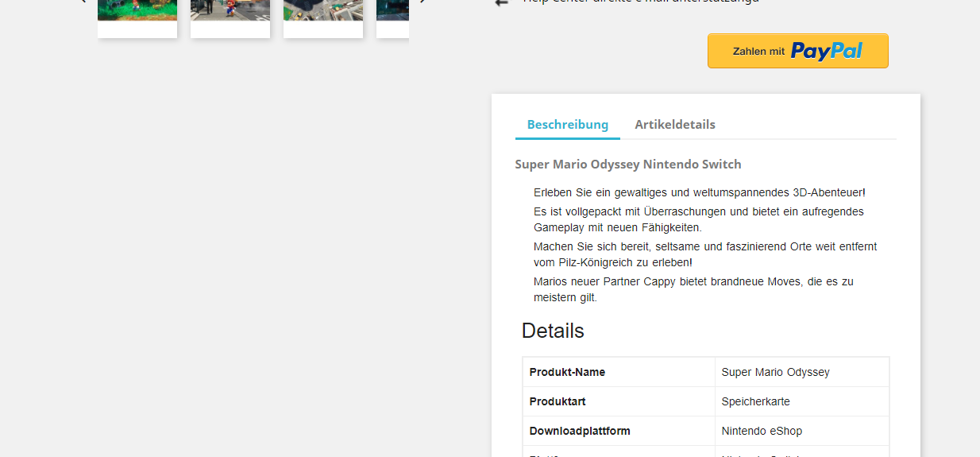Screen dimensions: 980x457
Task: Click the Super Mario Odyssey table value
Action: click(776, 372)
